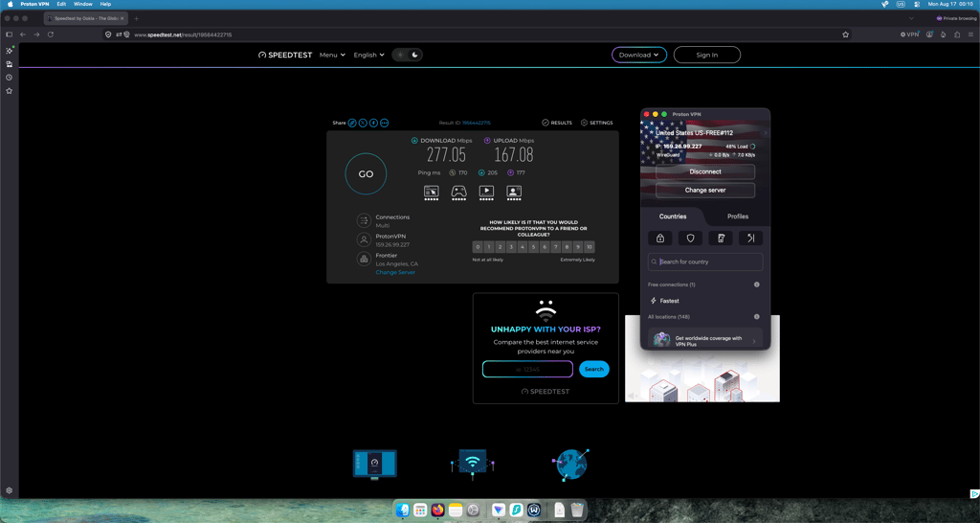Rate recommendation score 5
Screen dimensions: 980x523
[x=533, y=247]
